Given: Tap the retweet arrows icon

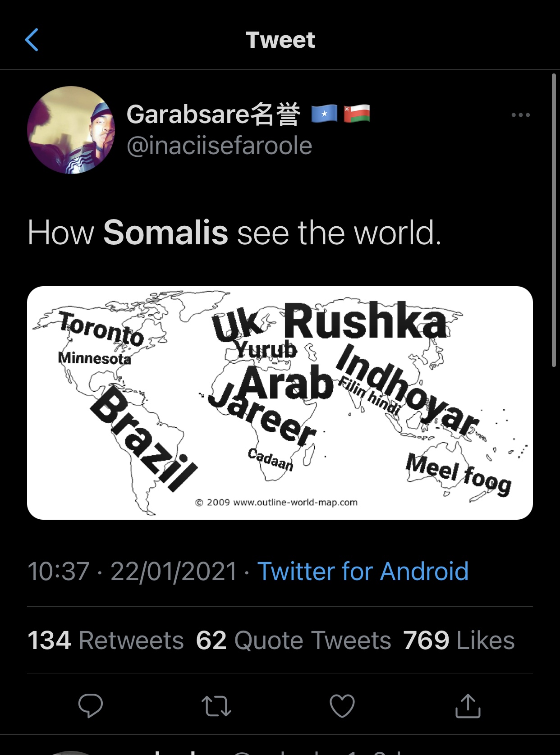Looking at the screenshot, I should 216,706.
